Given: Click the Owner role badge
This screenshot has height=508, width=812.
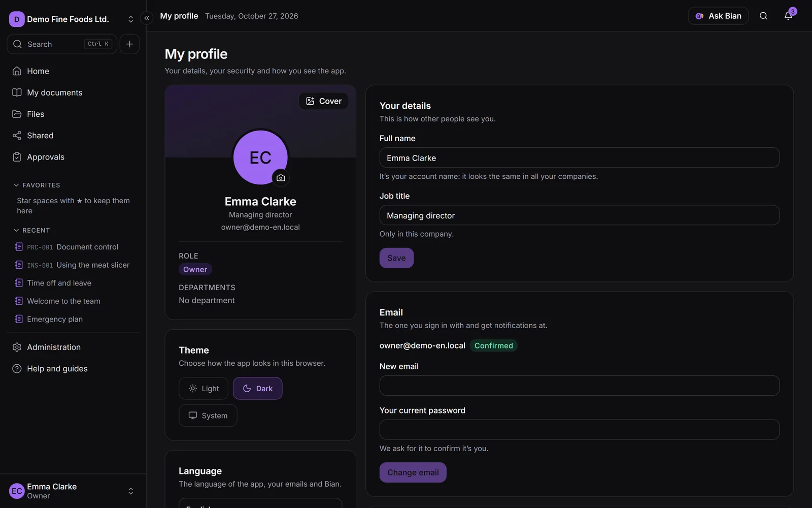Looking at the screenshot, I should pos(195,269).
